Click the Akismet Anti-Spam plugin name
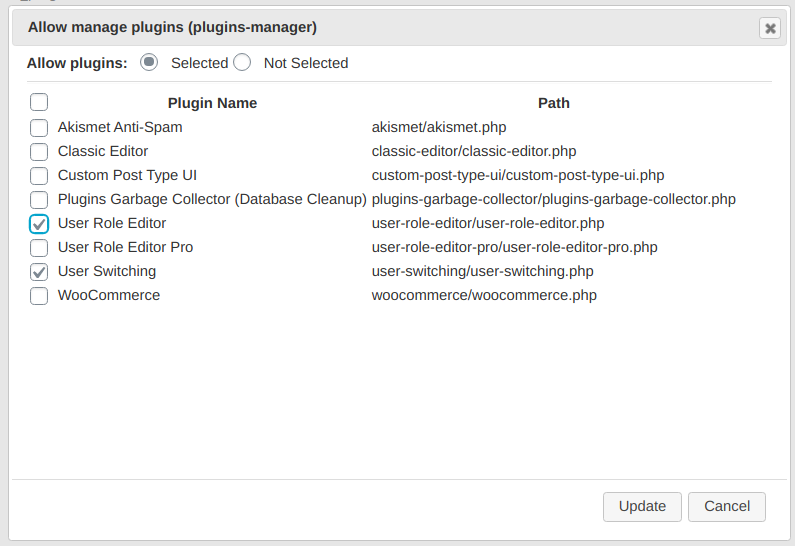This screenshot has width=795, height=546. click(120, 127)
